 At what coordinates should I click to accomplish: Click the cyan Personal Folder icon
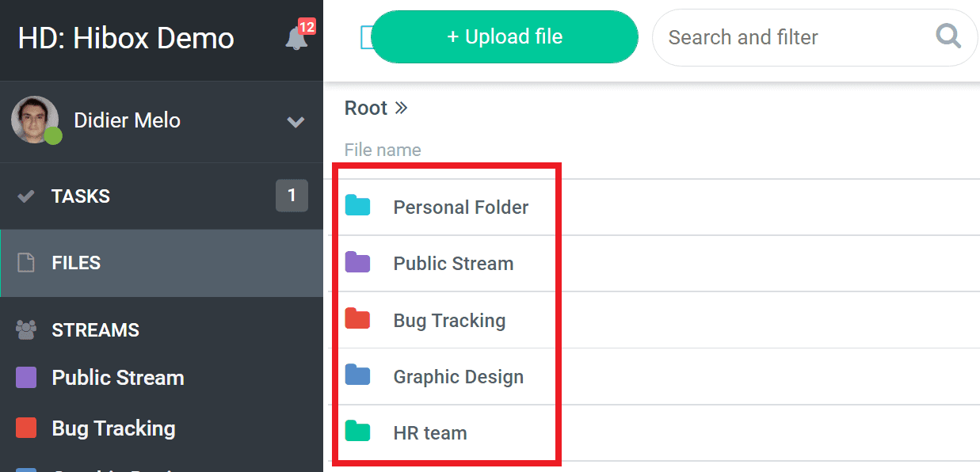pyautogui.click(x=358, y=207)
